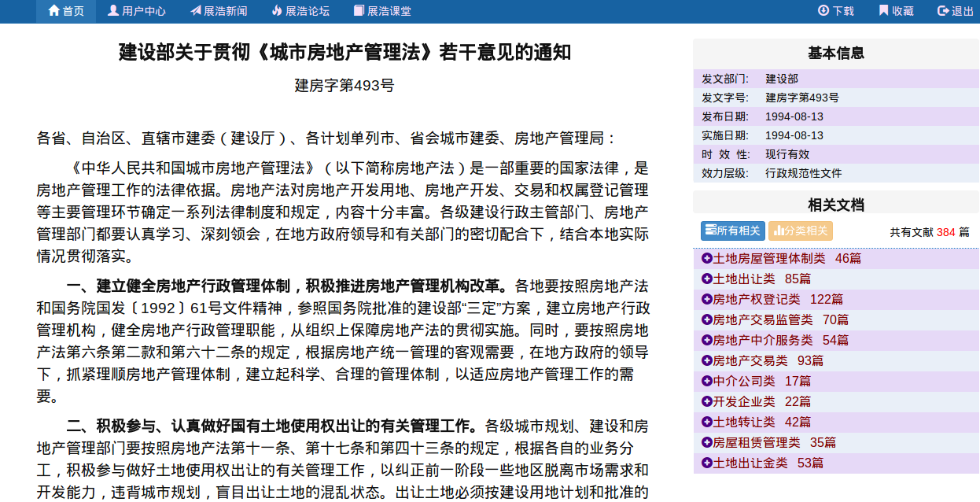Image resolution: width=980 pixels, height=502 pixels.
Task: Expand plus icon of 土地房屋管理体制类
Action: click(706, 258)
